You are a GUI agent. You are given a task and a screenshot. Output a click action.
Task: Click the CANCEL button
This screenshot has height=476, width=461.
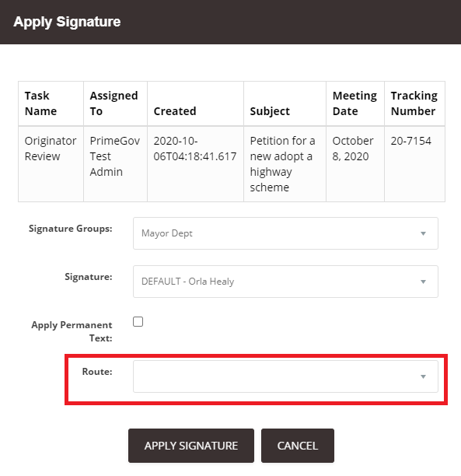[x=298, y=446]
